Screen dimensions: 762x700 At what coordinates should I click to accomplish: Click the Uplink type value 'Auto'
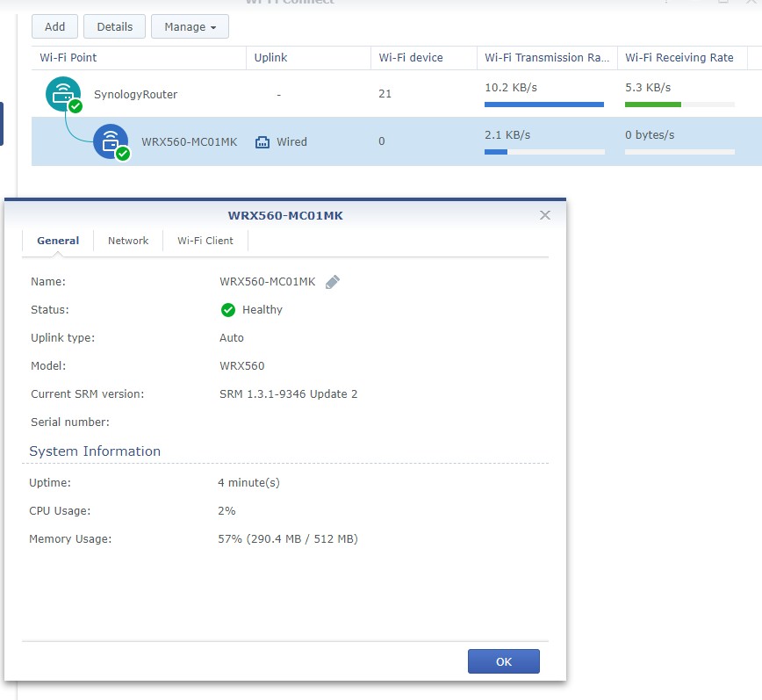point(232,338)
